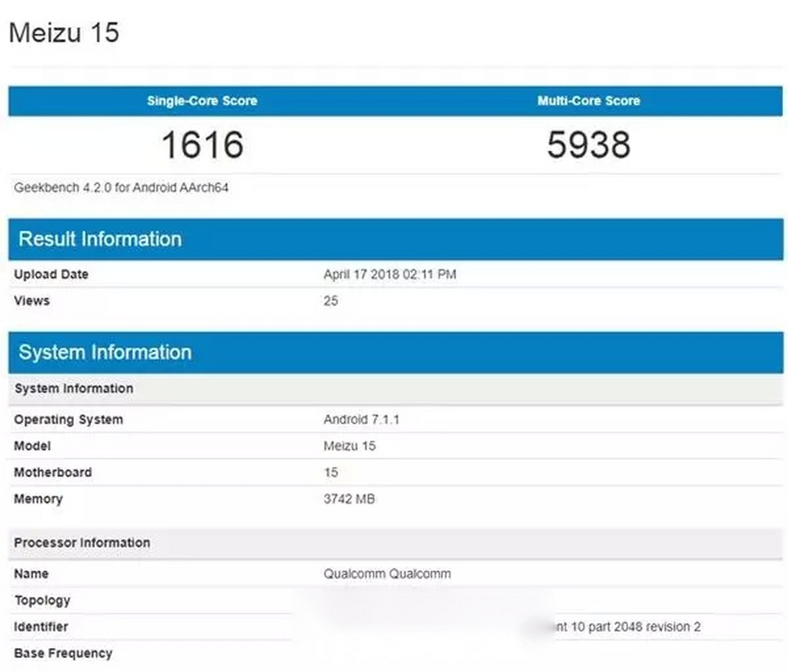Select the Motherboard label
788x672 pixels.
(x=53, y=472)
